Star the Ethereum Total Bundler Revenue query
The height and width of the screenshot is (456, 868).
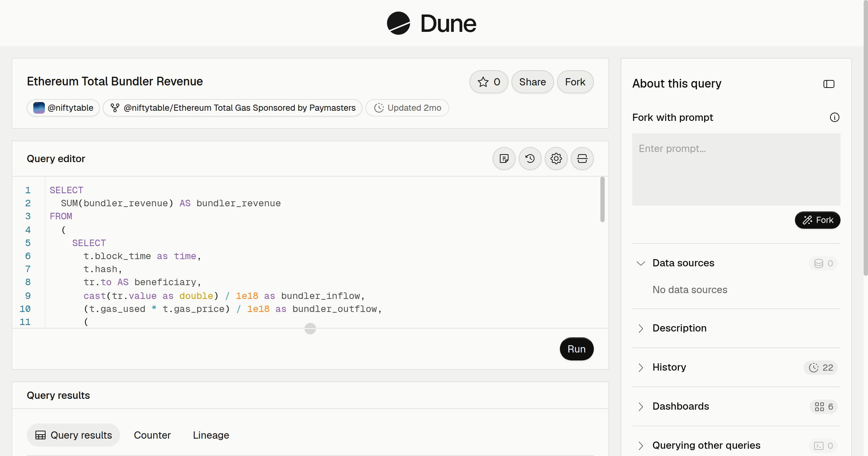tap(489, 82)
